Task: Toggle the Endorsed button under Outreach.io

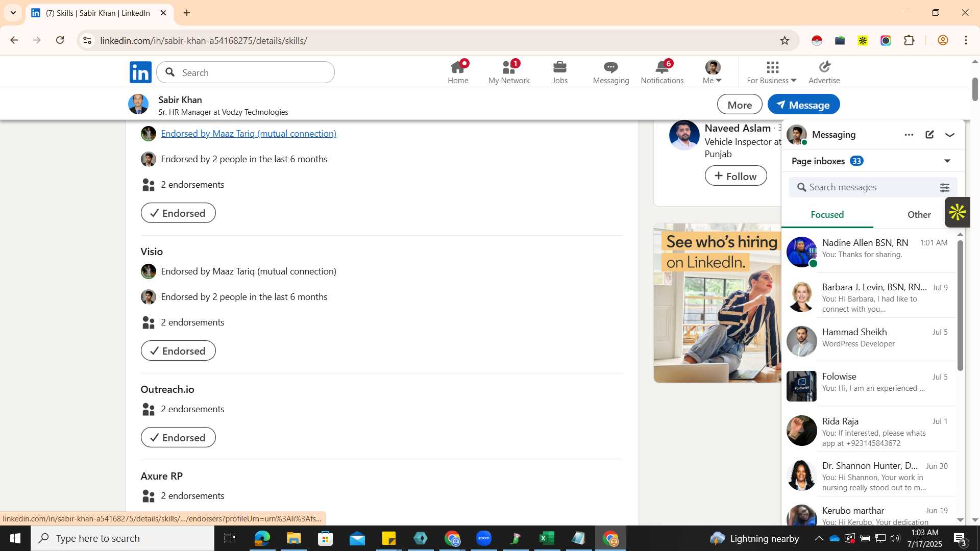Action: [178, 437]
